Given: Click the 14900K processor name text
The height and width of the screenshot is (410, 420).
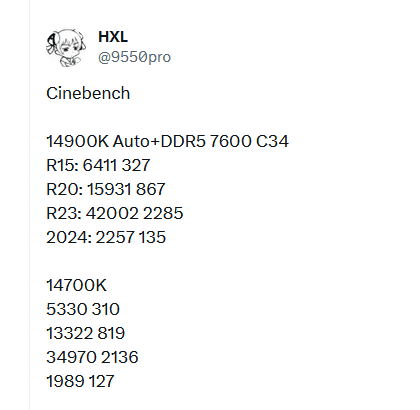Looking at the screenshot, I should [x=77, y=141].
